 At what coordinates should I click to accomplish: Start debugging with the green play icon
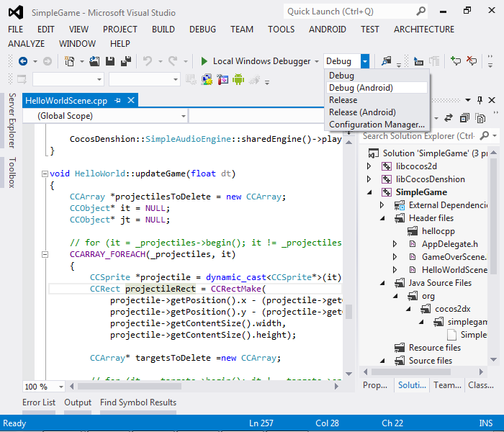204,61
